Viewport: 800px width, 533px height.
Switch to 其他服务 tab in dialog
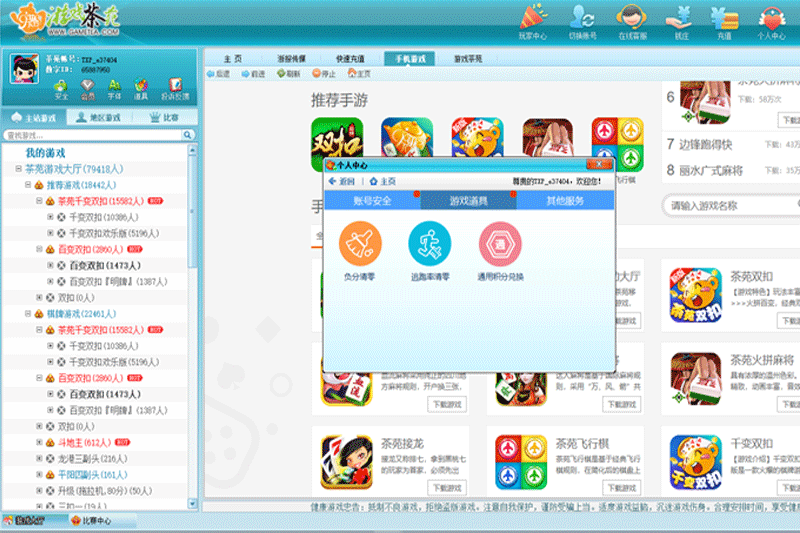pos(565,200)
